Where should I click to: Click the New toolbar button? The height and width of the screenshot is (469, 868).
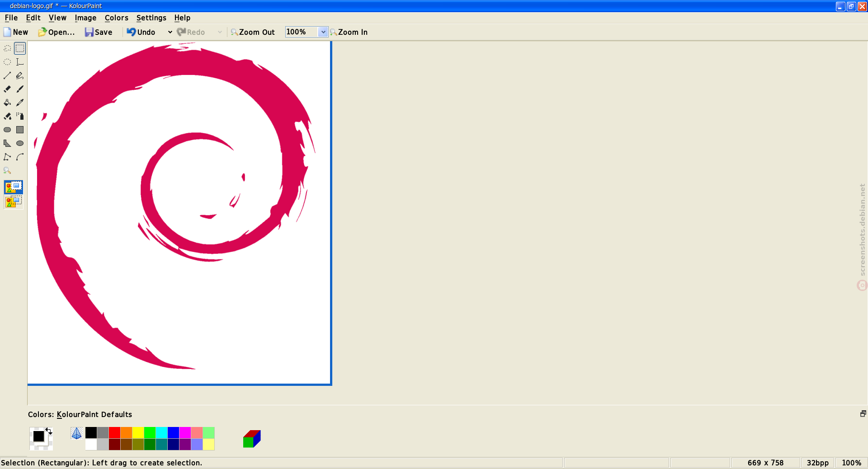16,32
